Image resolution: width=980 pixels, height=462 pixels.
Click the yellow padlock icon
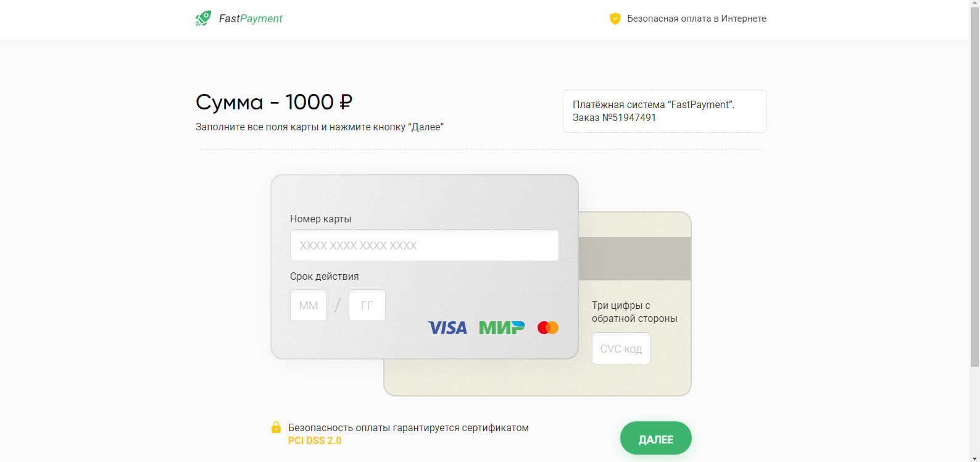[276, 427]
